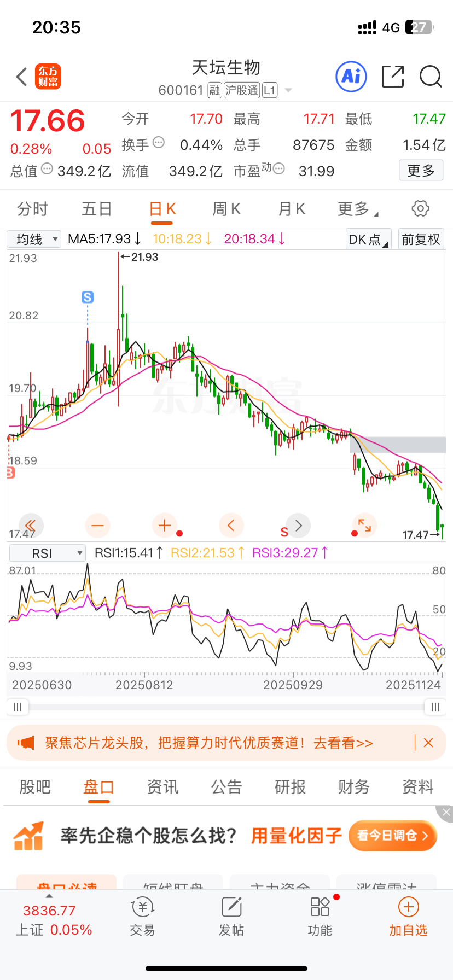Tap the red B marker on chart
This screenshot has width=453, height=980.
(x=10, y=472)
